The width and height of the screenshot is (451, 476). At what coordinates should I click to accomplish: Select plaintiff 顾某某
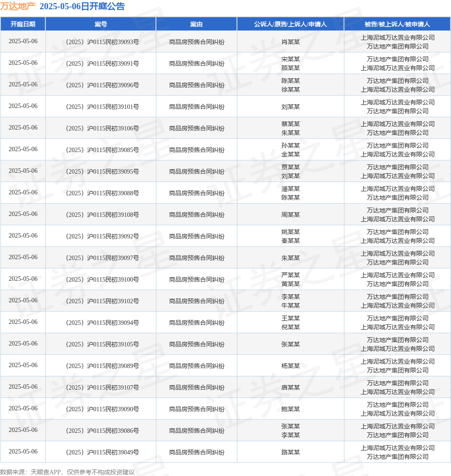(291, 68)
